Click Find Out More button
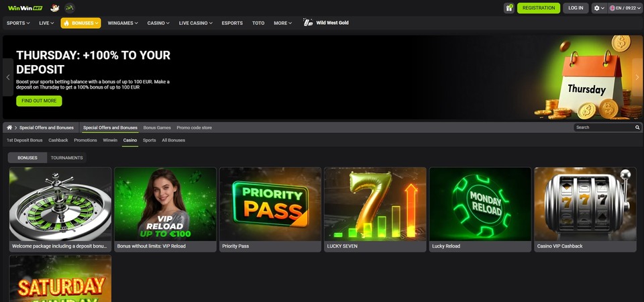The width and height of the screenshot is (644, 302). coord(39,101)
